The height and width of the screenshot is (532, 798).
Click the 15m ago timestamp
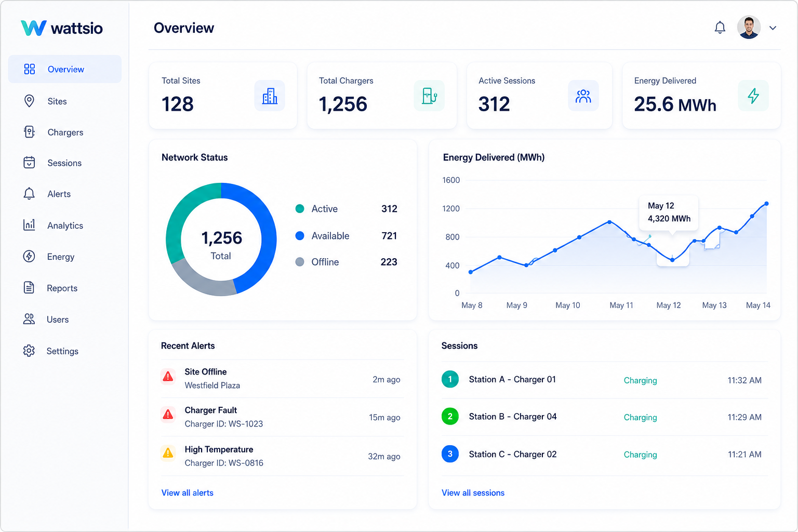pos(385,418)
